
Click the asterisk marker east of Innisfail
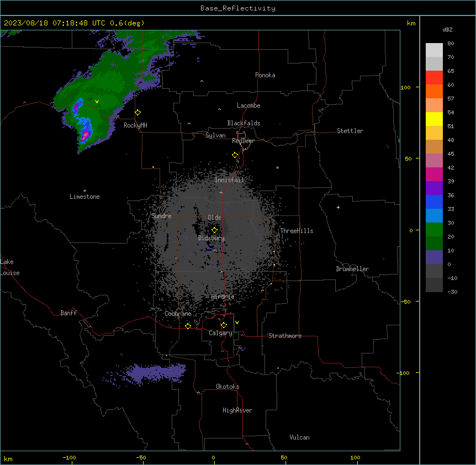pos(277,167)
